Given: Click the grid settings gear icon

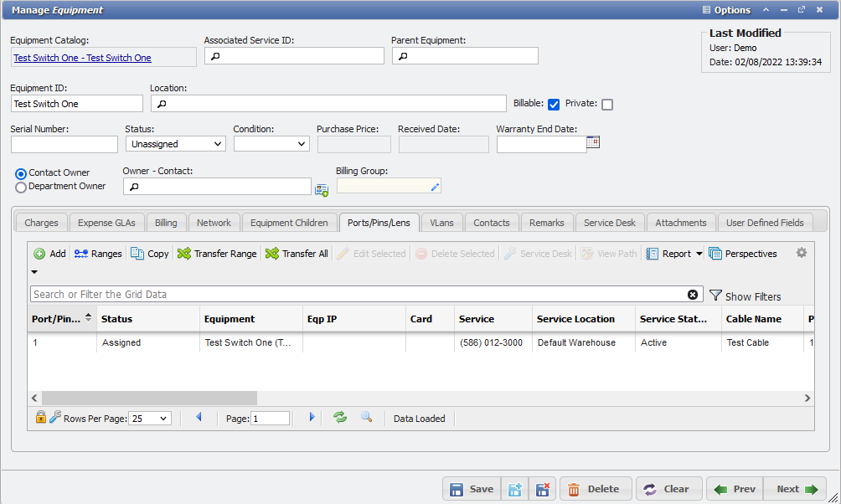Looking at the screenshot, I should pos(802,253).
